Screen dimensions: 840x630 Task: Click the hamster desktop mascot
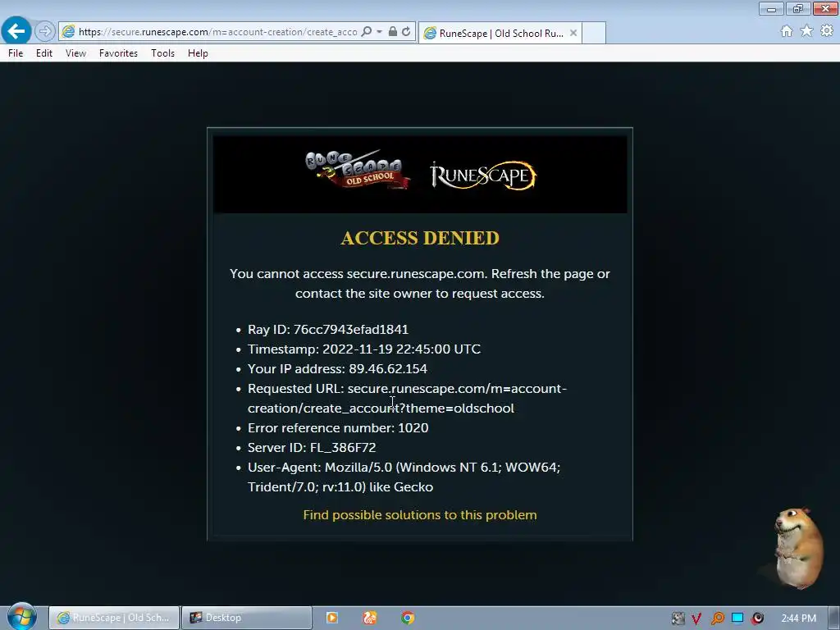(797, 548)
